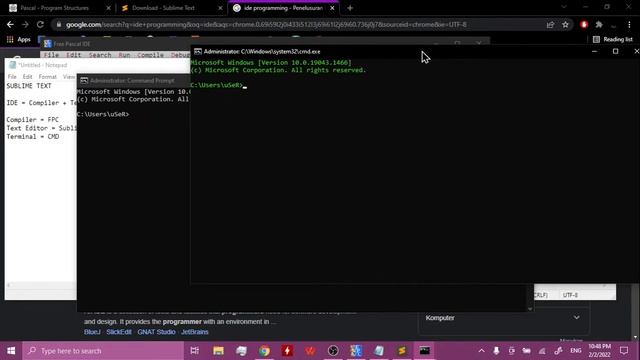Viewport: 640px width, 360px height.
Task: Open the red lightning bolt taskbar app
Action: click(x=287, y=351)
